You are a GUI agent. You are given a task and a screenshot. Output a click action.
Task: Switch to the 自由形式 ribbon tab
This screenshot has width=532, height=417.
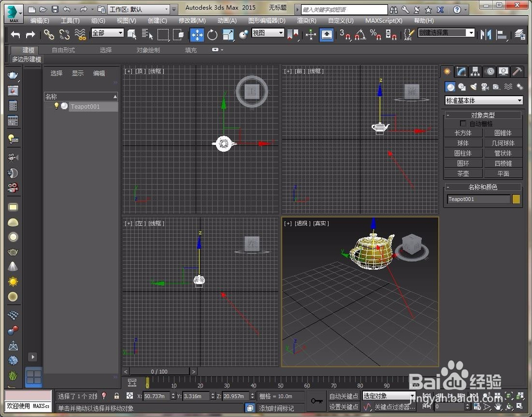(x=63, y=50)
